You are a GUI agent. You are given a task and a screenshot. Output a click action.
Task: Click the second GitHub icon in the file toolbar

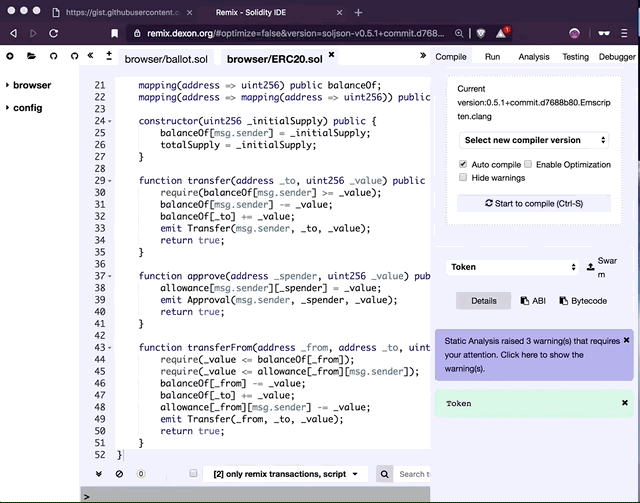click(x=74, y=56)
